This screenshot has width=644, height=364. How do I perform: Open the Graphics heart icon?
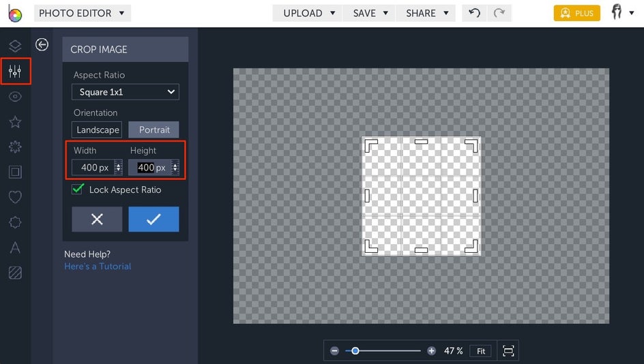pyautogui.click(x=15, y=197)
